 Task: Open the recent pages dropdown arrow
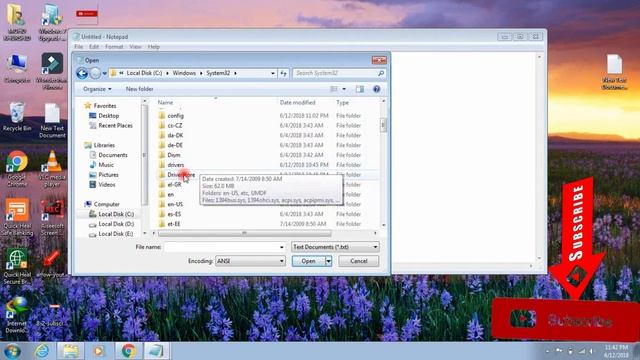(x=104, y=74)
